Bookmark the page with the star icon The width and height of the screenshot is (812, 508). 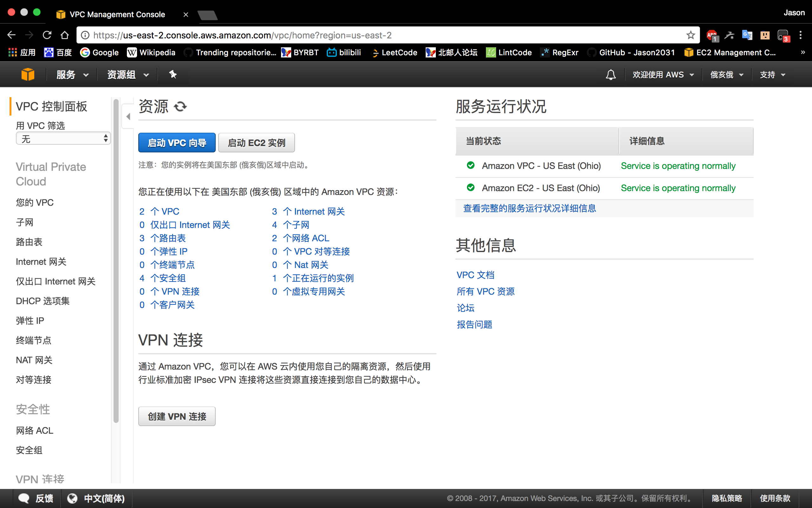tap(691, 35)
